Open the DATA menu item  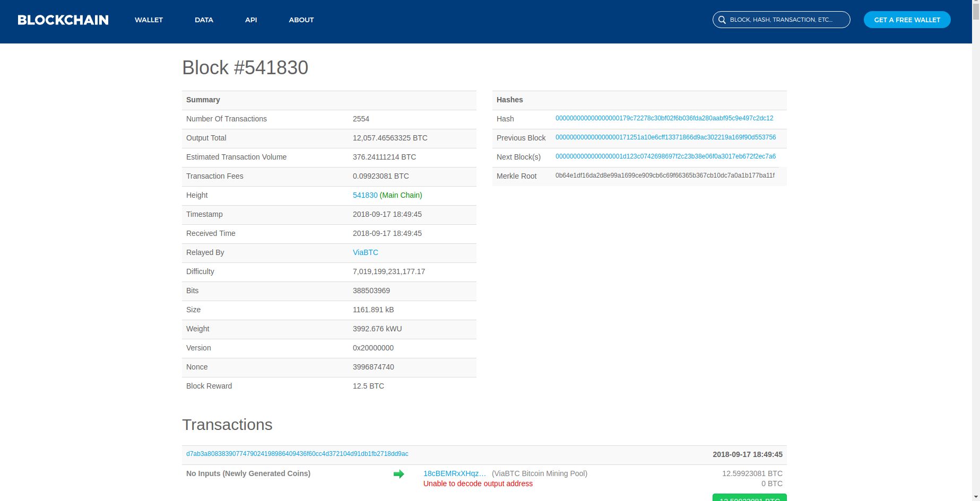(203, 20)
